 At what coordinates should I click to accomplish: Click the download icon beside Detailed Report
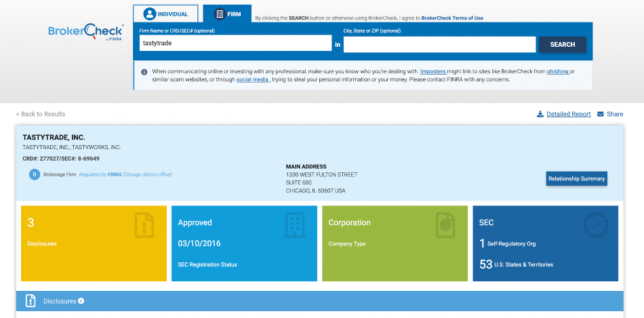(540, 114)
